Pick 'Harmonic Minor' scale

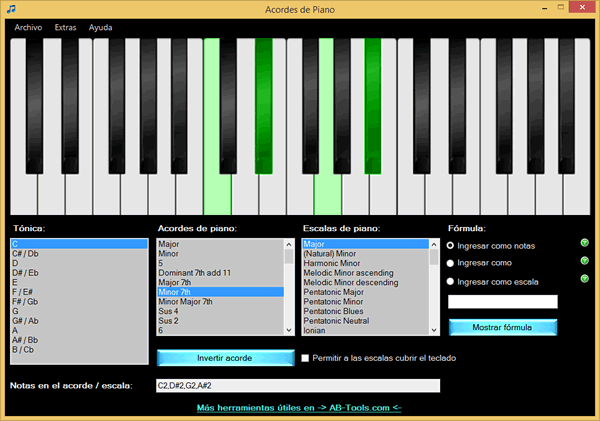point(366,263)
